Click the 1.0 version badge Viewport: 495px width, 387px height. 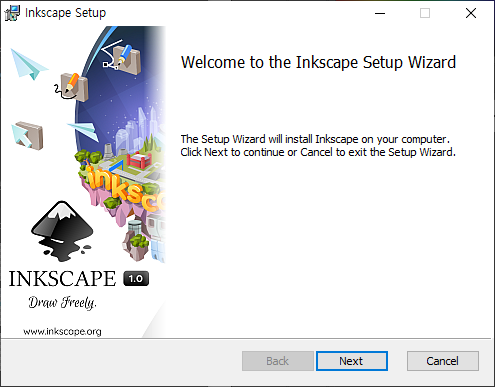136,279
